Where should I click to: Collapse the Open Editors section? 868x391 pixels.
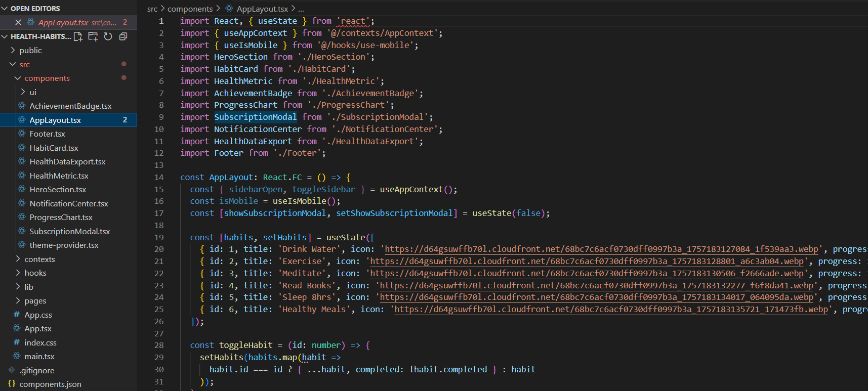(x=5, y=9)
